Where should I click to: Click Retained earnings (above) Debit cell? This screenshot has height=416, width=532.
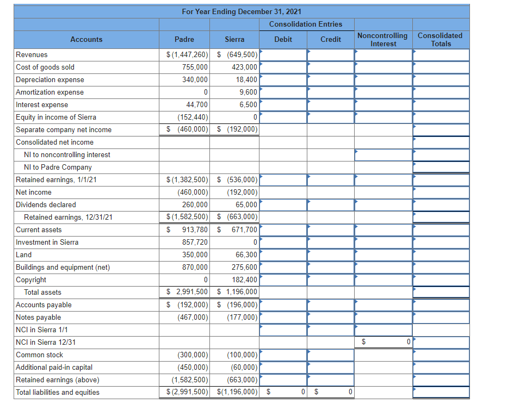(x=283, y=381)
